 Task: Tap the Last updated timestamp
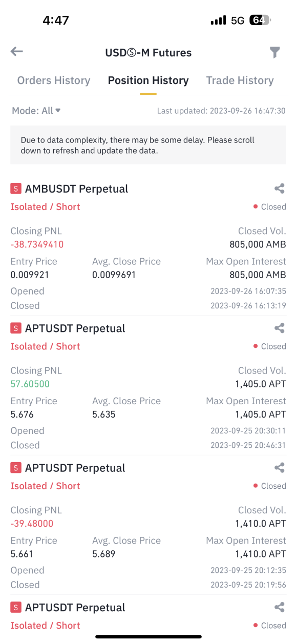click(221, 111)
